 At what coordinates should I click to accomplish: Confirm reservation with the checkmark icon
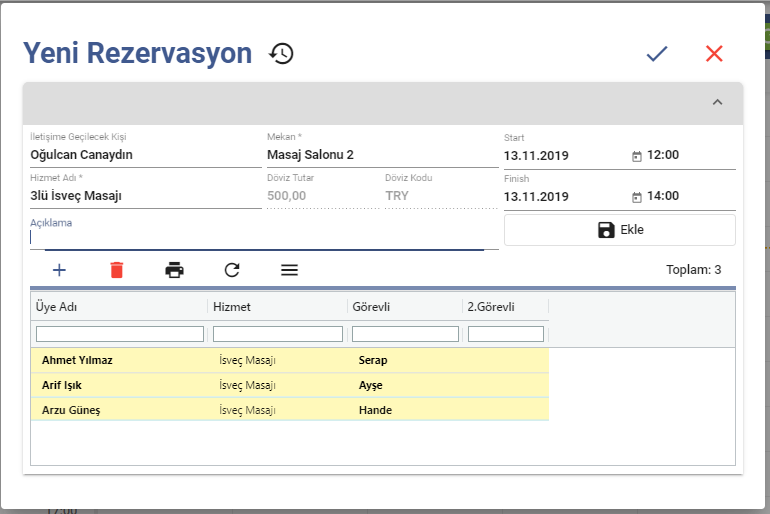pos(656,54)
